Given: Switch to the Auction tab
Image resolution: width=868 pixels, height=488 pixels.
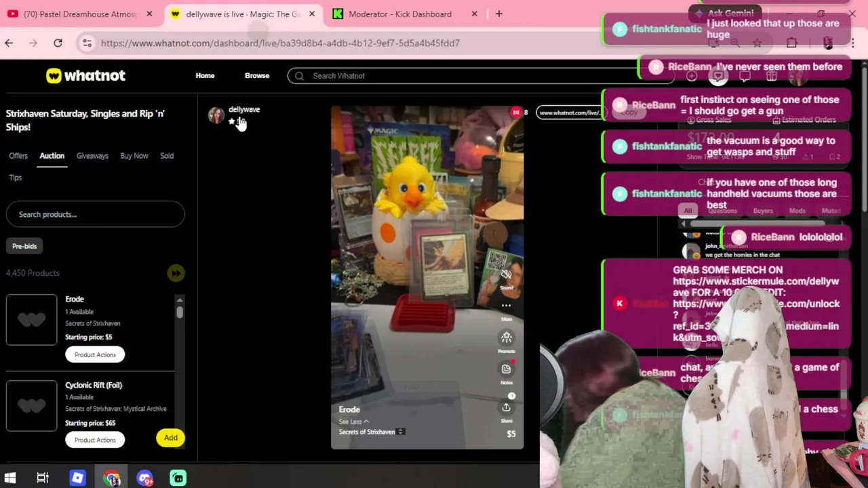Looking at the screenshot, I should (x=52, y=156).
